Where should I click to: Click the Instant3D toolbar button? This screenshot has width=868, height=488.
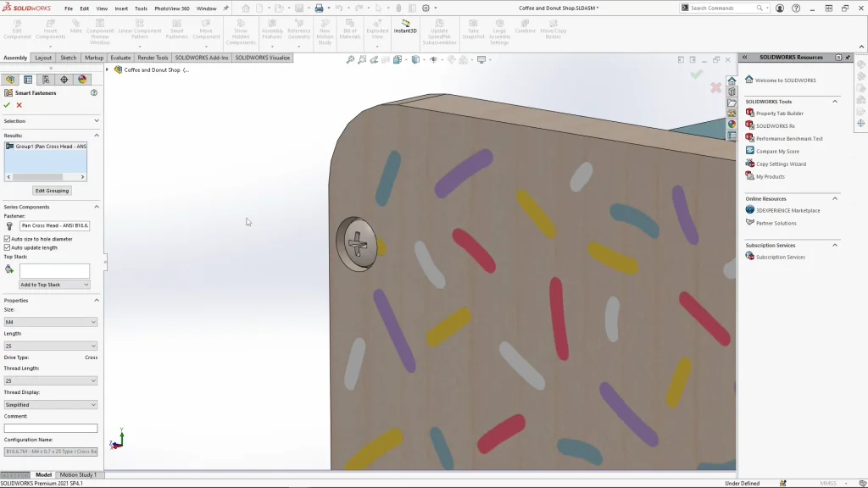(x=405, y=25)
